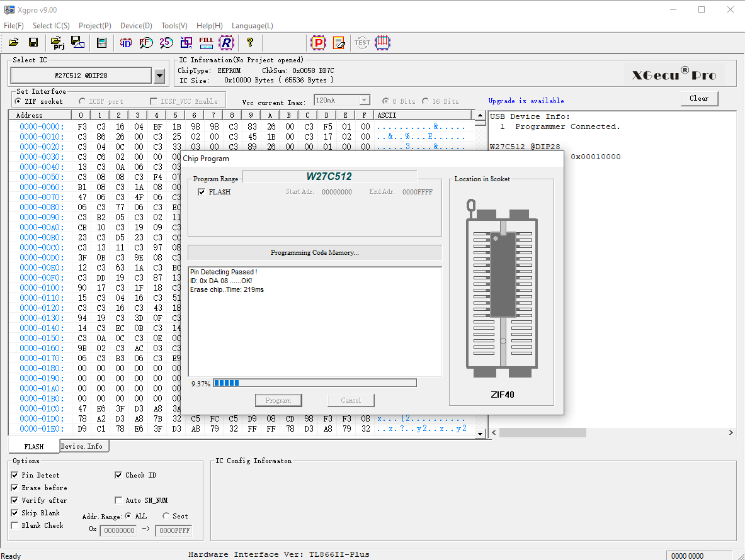The width and height of the screenshot is (745, 560).
Task: Open the Tools(V) menu
Action: coord(174,26)
